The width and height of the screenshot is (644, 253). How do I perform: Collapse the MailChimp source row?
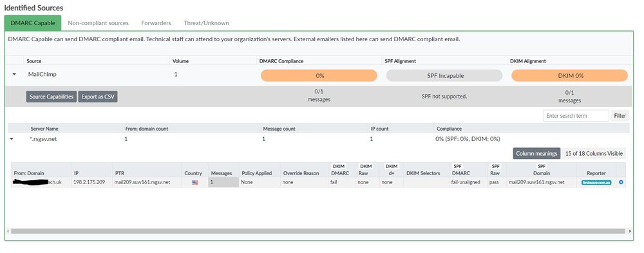(14, 74)
